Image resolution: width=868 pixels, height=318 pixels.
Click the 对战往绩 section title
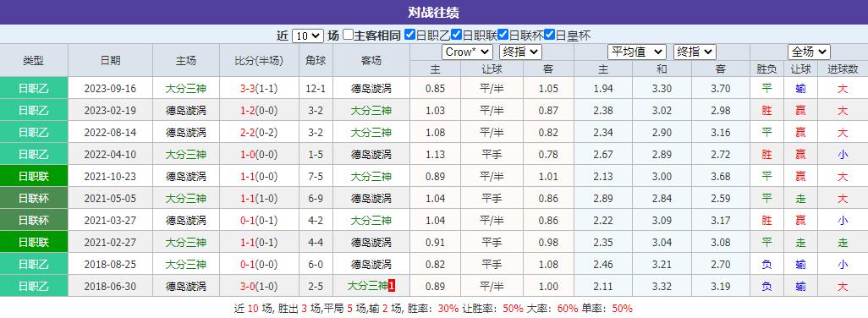coord(433,12)
